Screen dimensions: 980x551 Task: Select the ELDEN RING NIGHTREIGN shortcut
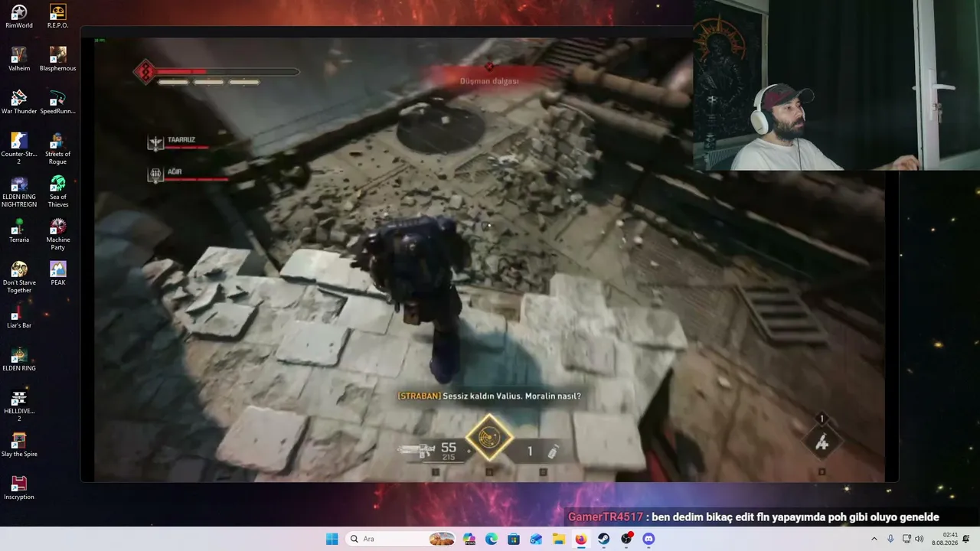19,191
